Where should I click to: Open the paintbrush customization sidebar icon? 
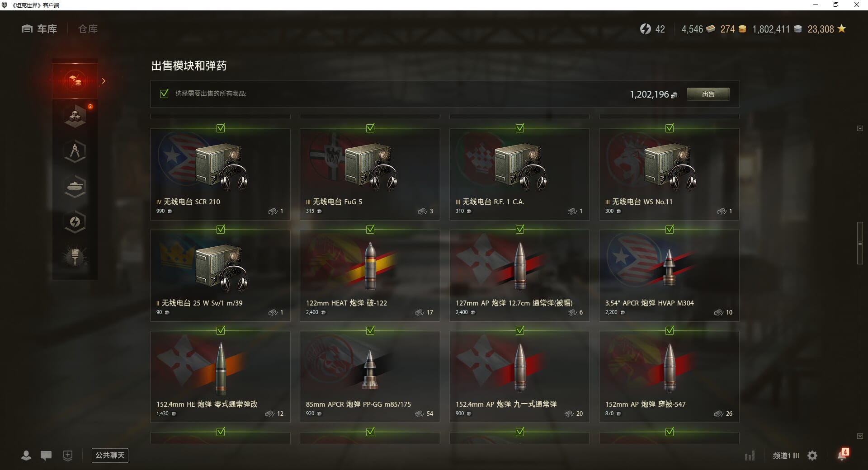coord(75,257)
